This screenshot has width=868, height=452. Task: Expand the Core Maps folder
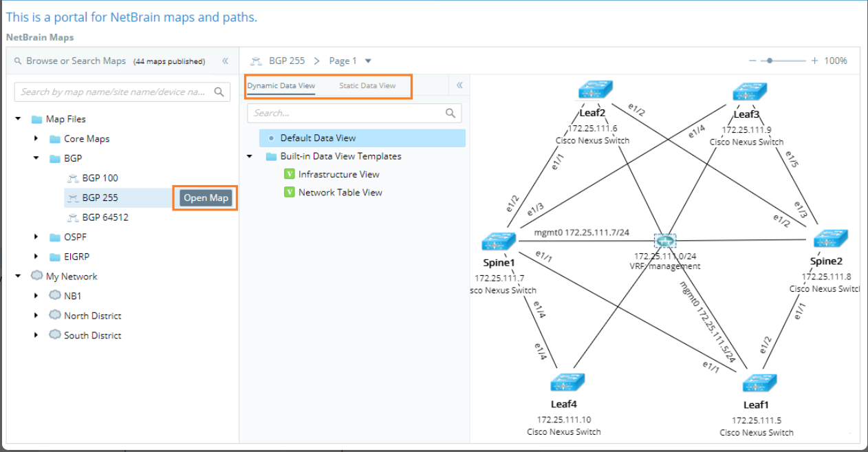pyautogui.click(x=36, y=139)
